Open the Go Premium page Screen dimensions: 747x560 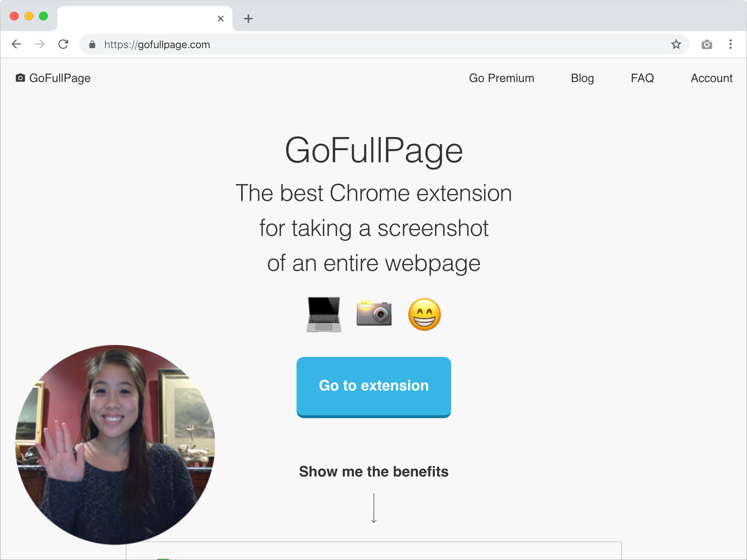coord(501,78)
